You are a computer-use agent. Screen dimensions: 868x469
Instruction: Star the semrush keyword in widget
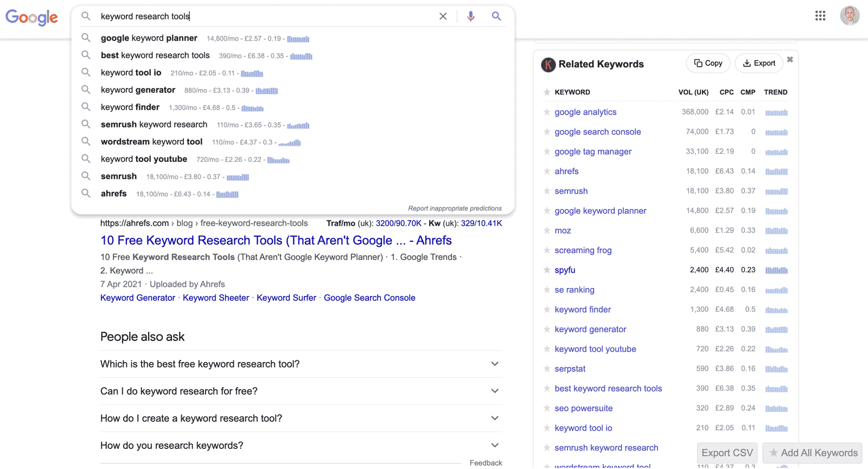click(547, 191)
